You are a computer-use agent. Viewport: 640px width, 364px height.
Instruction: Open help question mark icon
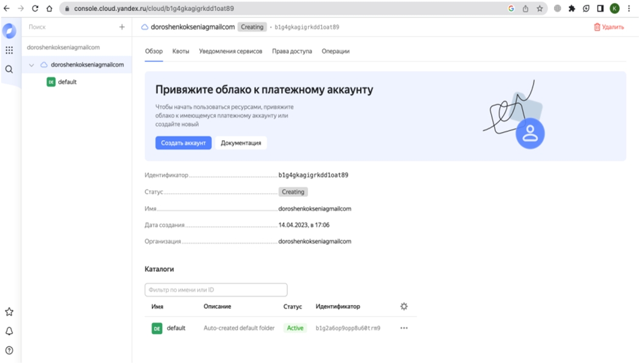(9, 350)
